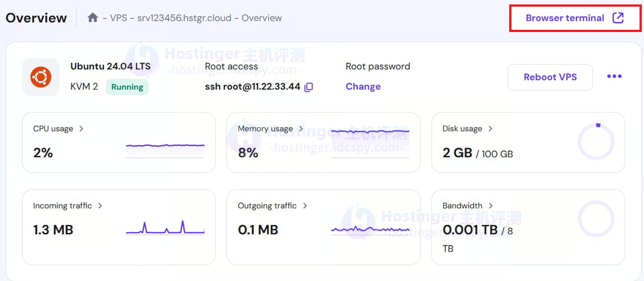Click the Ubuntu logo icon
This screenshot has width=644, height=281.
(x=41, y=77)
